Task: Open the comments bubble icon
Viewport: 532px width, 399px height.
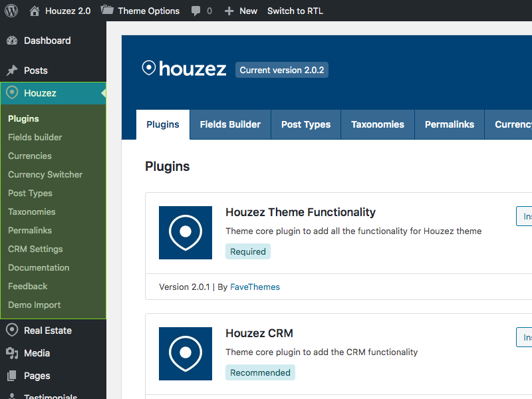Action: [196, 11]
